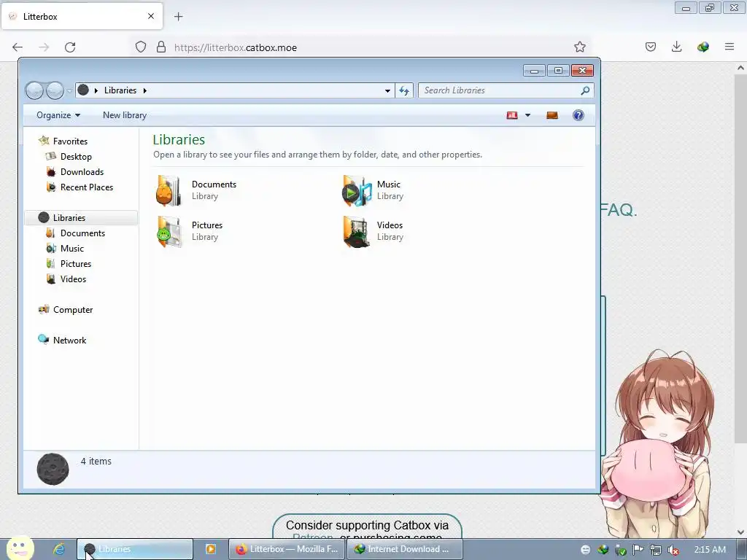Click IDM extension icon in Firefox toolbar

tap(703, 47)
